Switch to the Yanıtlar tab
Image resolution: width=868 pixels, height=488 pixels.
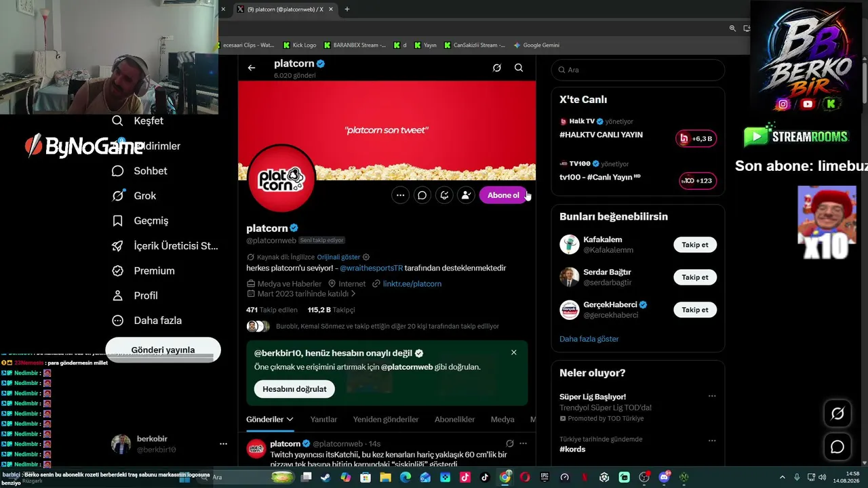(323, 420)
